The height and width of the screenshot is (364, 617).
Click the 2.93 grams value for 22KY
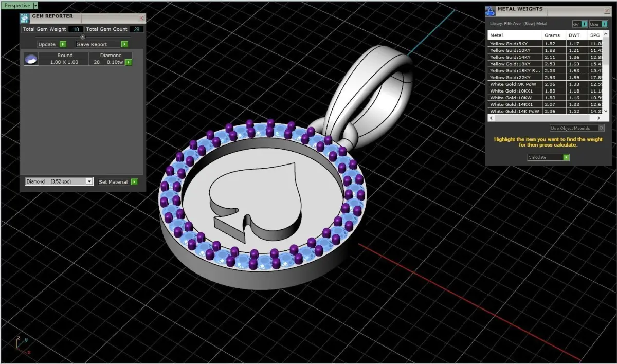tap(554, 77)
